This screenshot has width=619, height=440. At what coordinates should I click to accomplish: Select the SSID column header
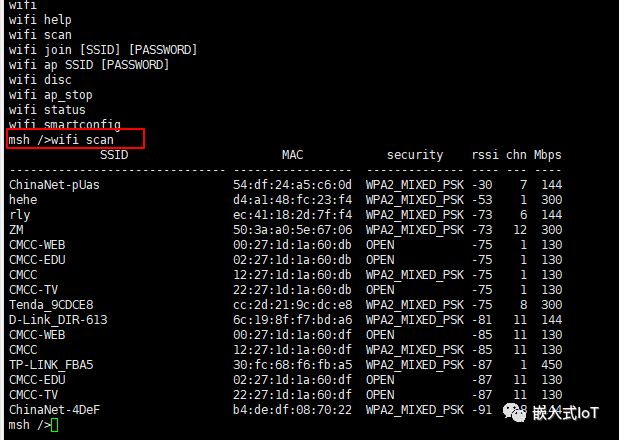point(114,155)
